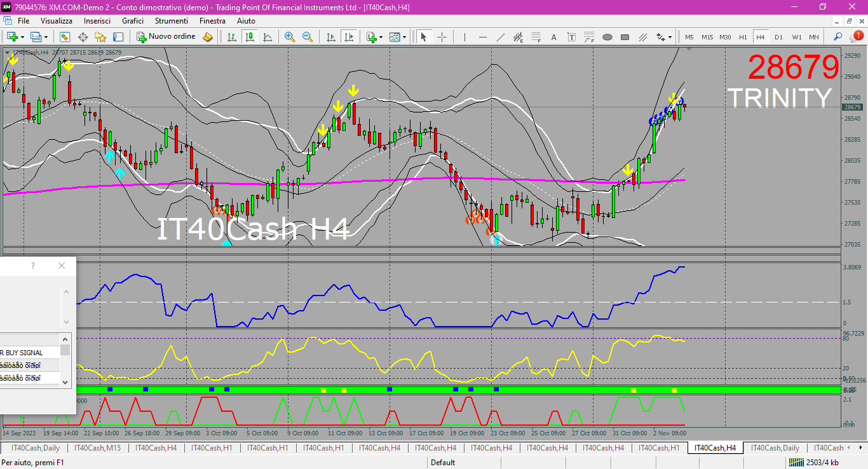Open the search magnifier icon
This screenshot has height=469, width=868.
point(838,37)
